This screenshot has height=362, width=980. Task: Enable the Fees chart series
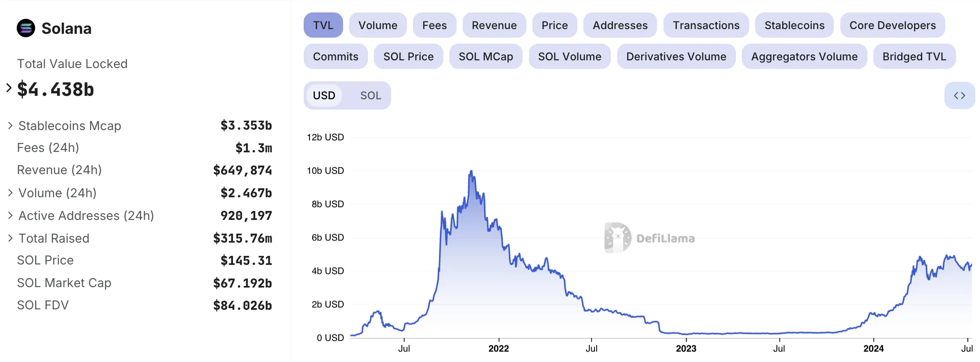coord(434,25)
